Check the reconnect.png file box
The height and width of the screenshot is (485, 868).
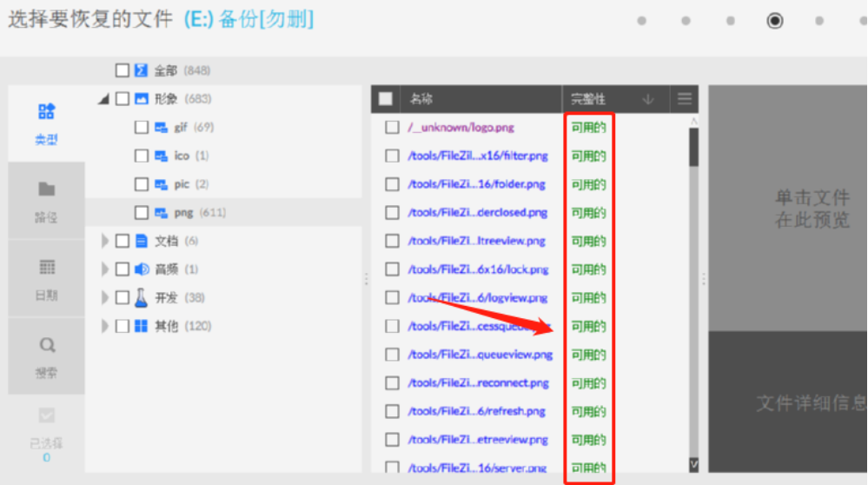392,383
